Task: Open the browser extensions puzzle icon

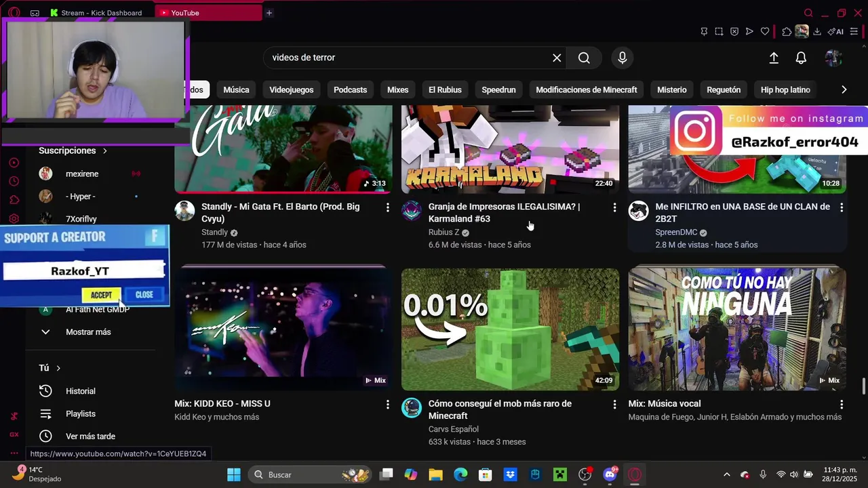Action: pyautogui.click(x=787, y=32)
